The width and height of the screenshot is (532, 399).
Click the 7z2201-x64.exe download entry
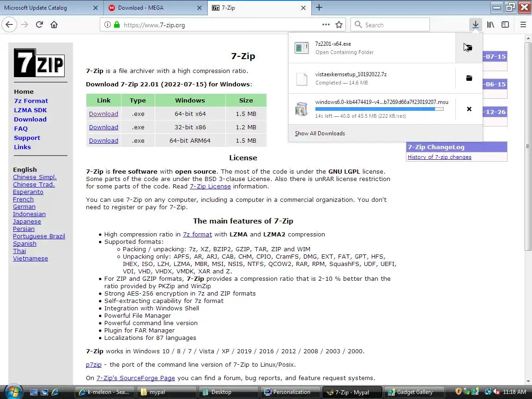click(x=372, y=48)
